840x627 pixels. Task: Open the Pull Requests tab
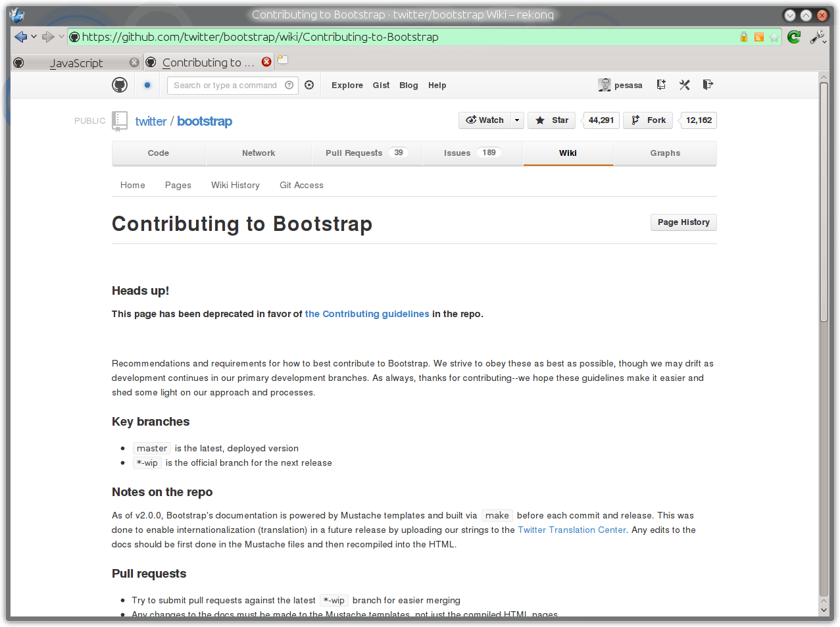[x=367, y=153]
